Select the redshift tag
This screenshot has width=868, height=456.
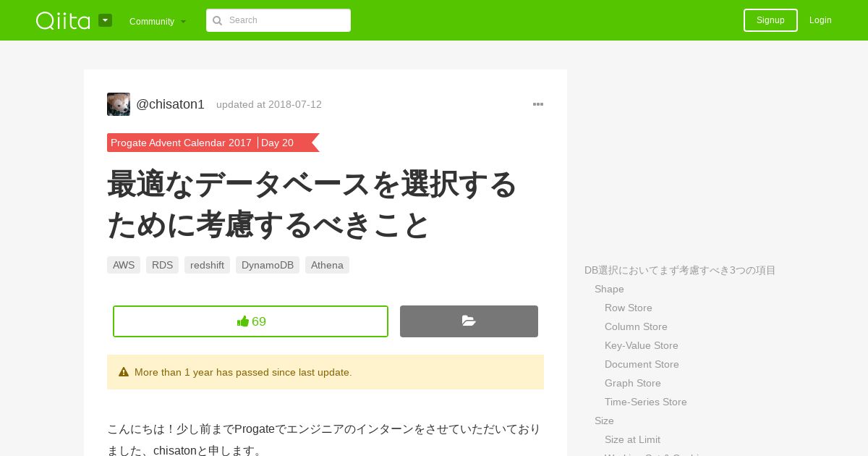coord(207,265)
